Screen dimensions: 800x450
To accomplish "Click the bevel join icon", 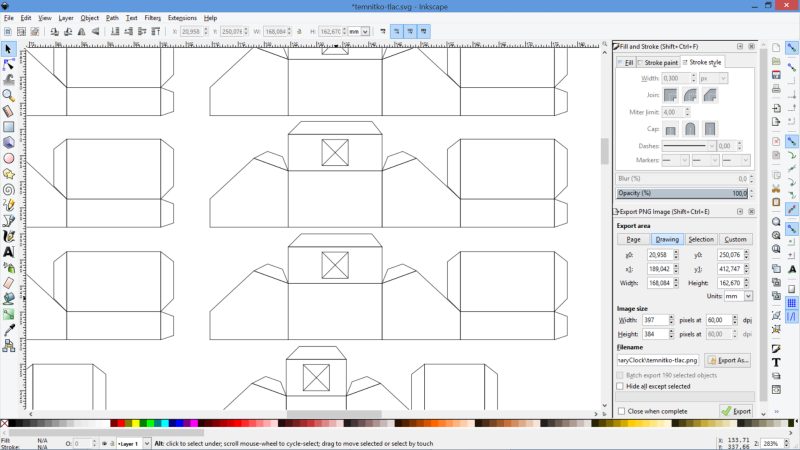I will 710,95.
